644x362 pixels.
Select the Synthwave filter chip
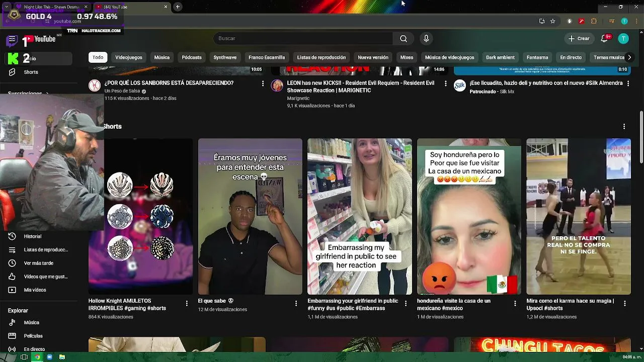coord(225,57)
